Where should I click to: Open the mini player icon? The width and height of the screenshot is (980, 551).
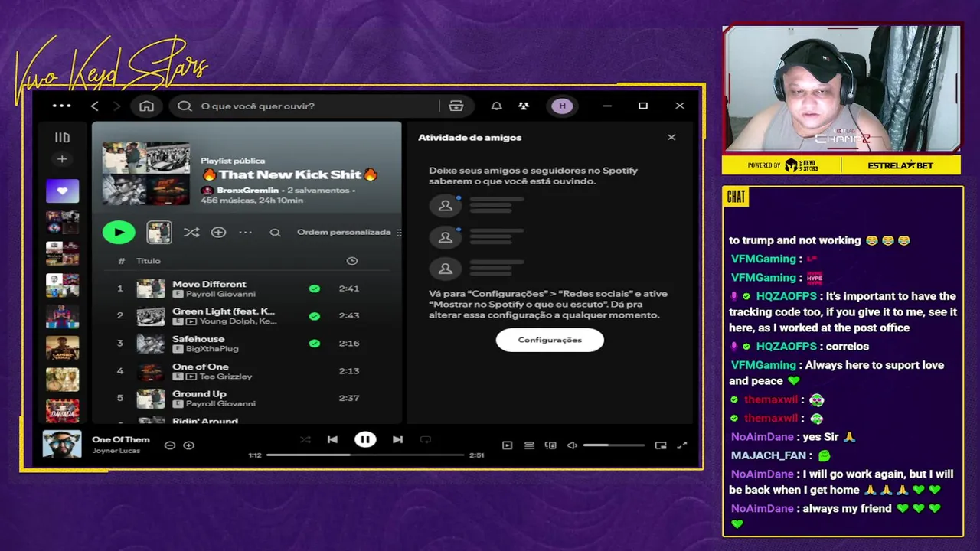661,445
